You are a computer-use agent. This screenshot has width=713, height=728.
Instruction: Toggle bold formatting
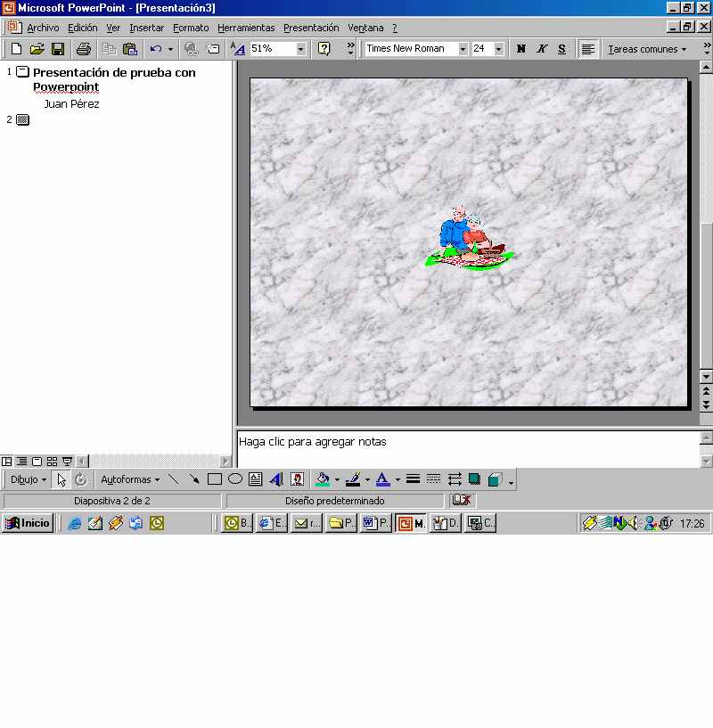pos(521,49)
